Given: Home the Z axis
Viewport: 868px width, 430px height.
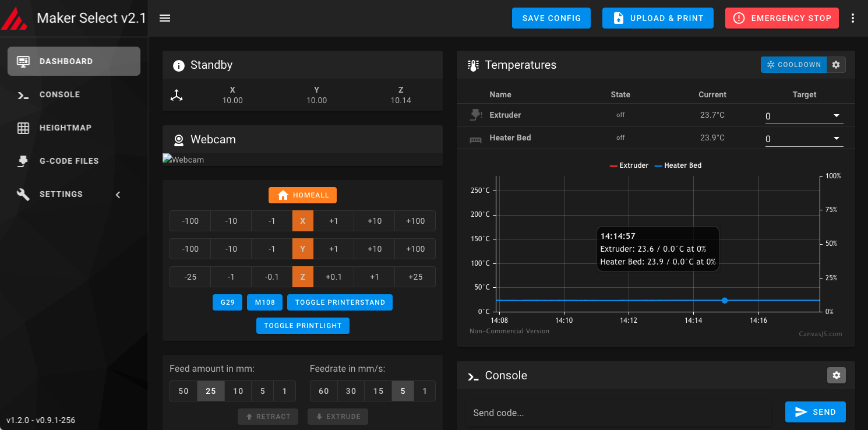Looking at the screenshot, I should [x=303, y=277].
